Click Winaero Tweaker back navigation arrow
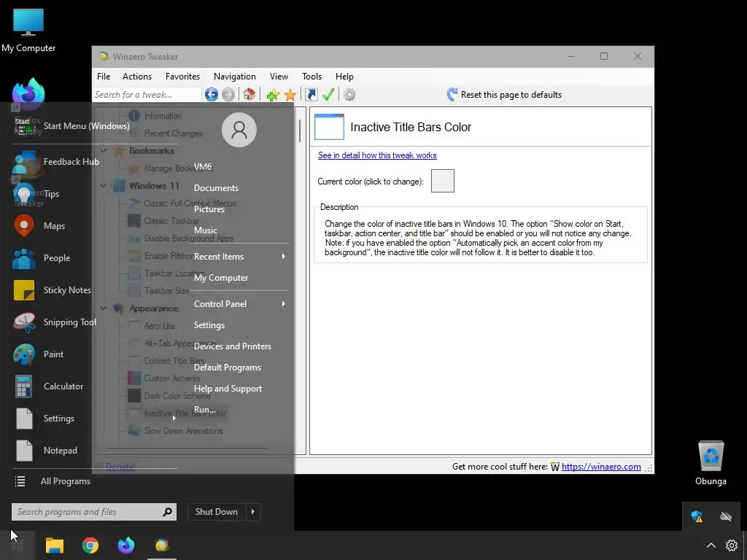 (211, 94)
